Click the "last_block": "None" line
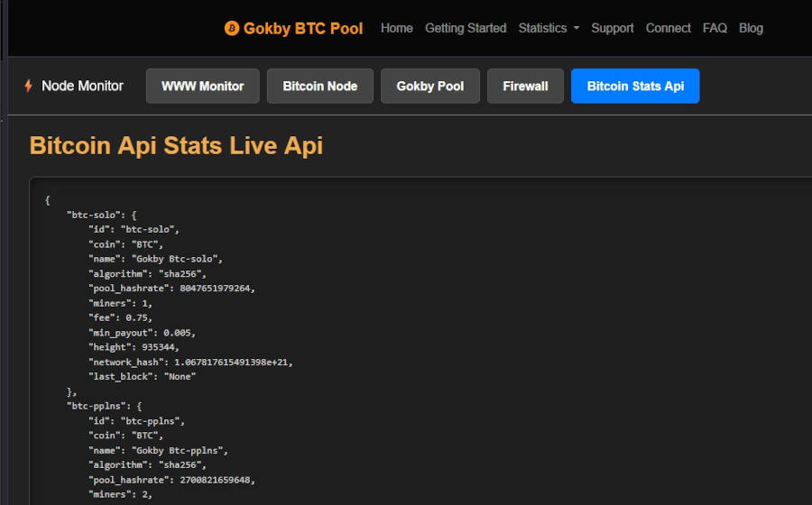Image resolution: width=812 pixels, height=505 pixels. point(143,377)
